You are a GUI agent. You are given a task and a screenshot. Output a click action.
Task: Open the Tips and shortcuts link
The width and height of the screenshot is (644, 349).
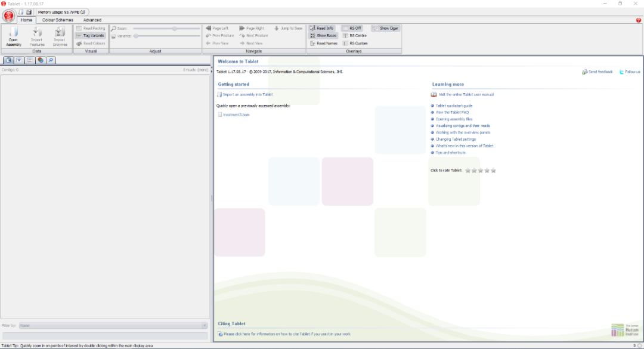coord(450,153)
